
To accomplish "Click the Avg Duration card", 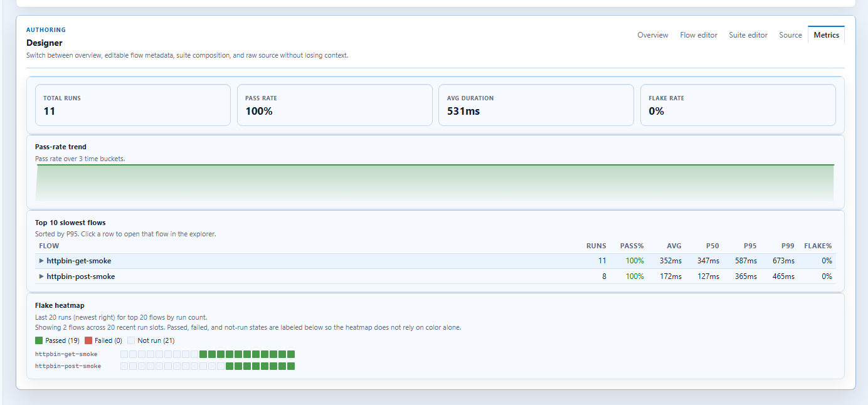I will click(x=536, y=105).
